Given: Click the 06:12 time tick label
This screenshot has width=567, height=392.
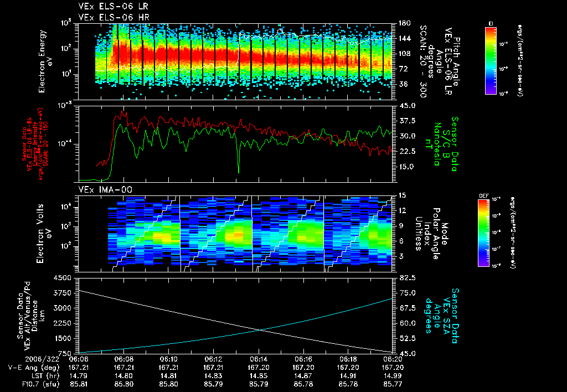Looking at the screenshot, I should tap(213, 360).
